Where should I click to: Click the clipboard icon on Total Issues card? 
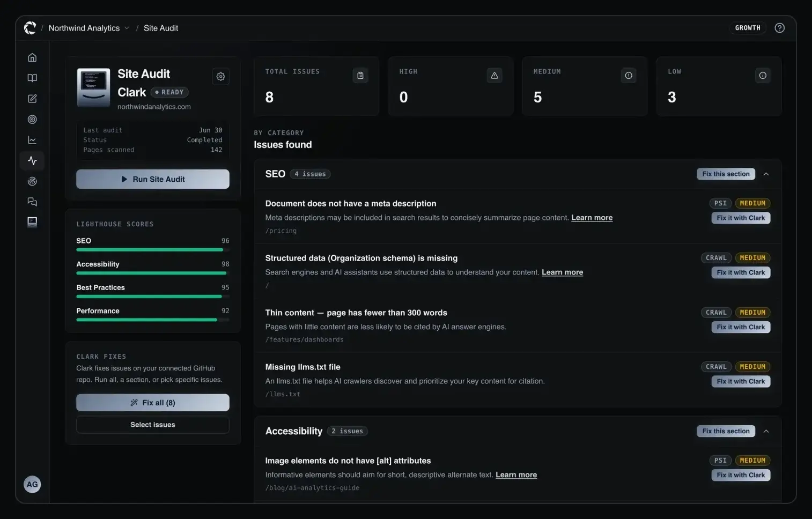tap(360, 76)
